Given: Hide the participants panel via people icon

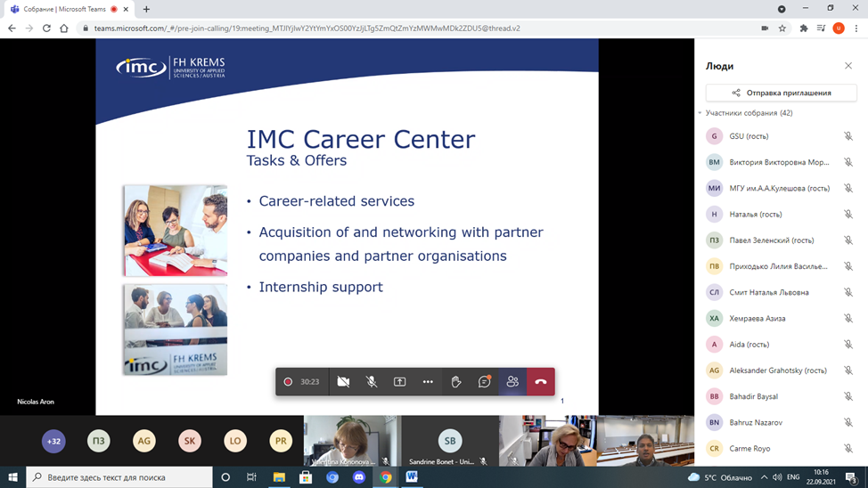Looking at the screenshot, I should [512, 382].
